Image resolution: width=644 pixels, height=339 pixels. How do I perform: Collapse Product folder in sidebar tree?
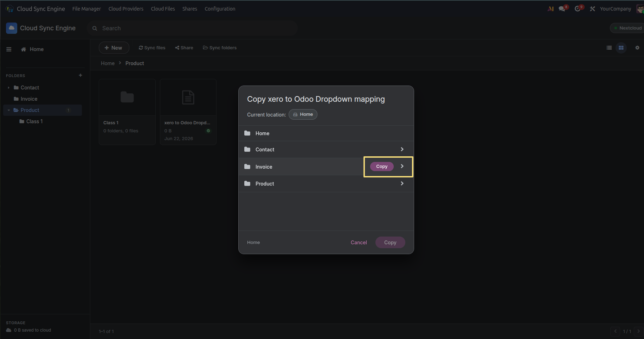click(x=9, y=110)
